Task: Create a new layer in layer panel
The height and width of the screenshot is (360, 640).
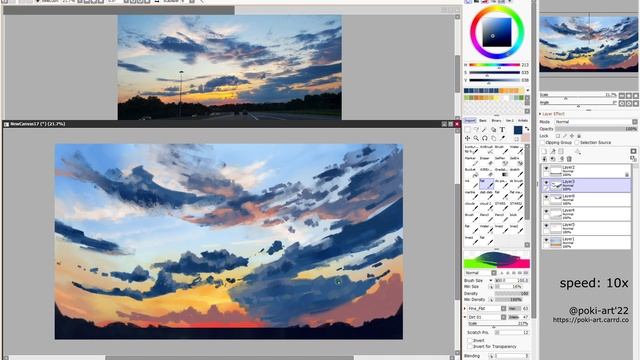Action: pyautogui.click(x=544, y=151)
